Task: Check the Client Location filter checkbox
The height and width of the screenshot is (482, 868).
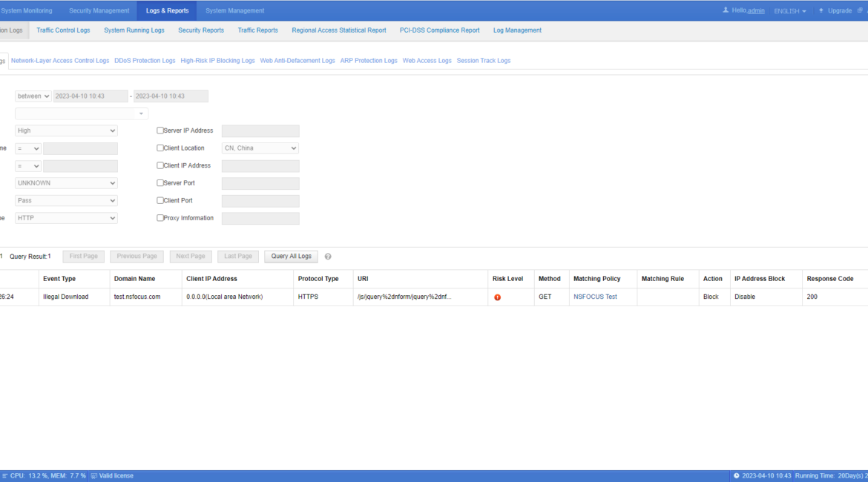Action: click(x=160, y=148)
